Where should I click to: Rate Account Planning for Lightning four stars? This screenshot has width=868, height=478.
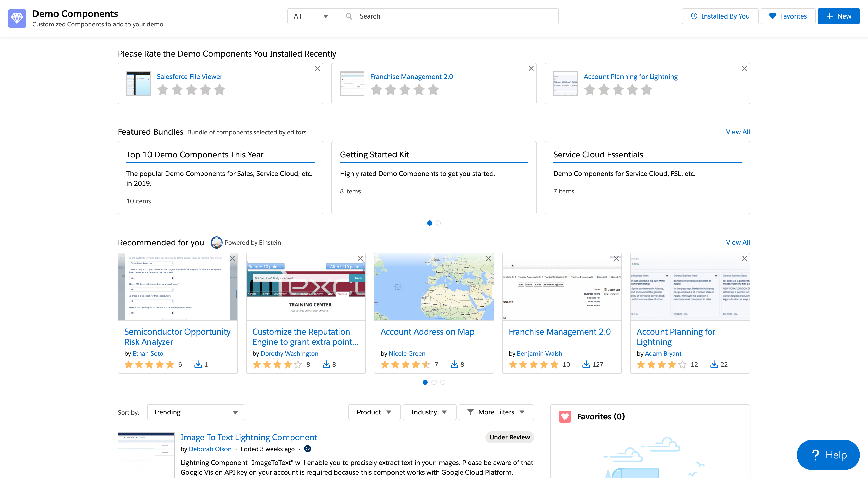(x=632, y=90)
